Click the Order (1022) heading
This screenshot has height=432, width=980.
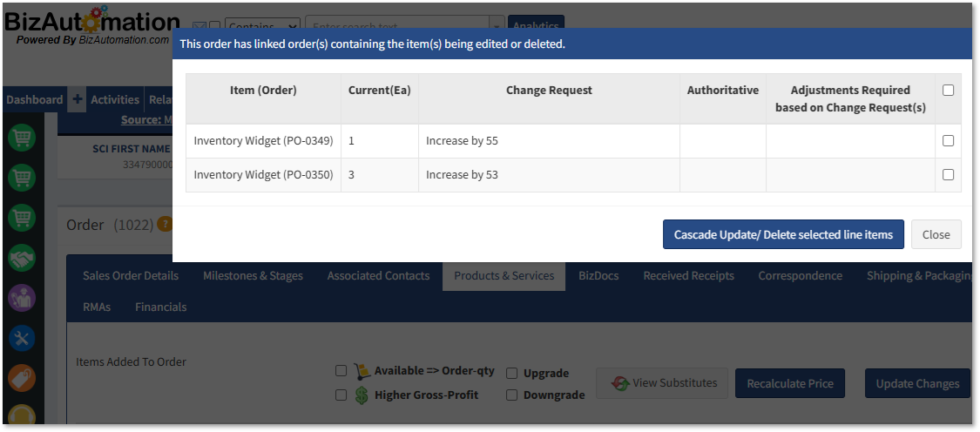click(x=110, y=225)
